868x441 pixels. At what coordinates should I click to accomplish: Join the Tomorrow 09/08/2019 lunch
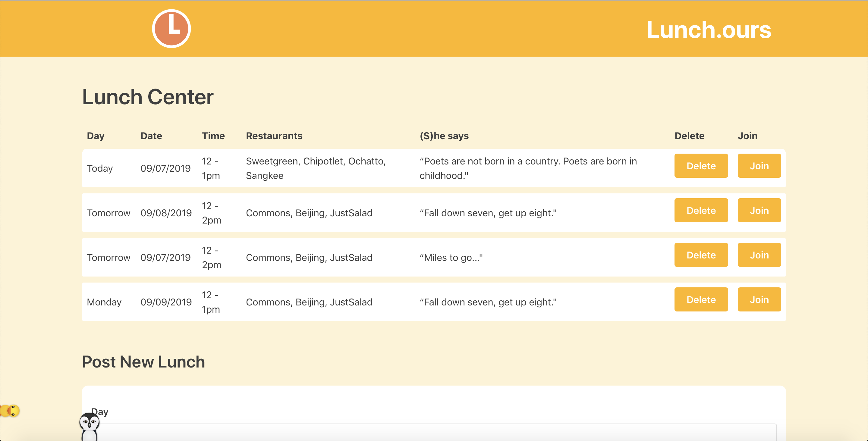click(x=759, y=211)
